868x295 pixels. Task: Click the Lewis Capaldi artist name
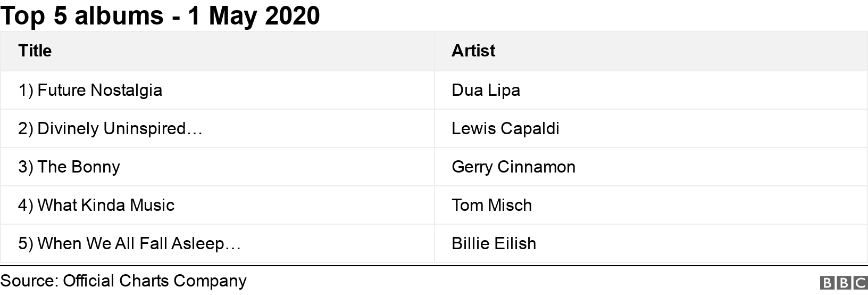pos(505,128)
